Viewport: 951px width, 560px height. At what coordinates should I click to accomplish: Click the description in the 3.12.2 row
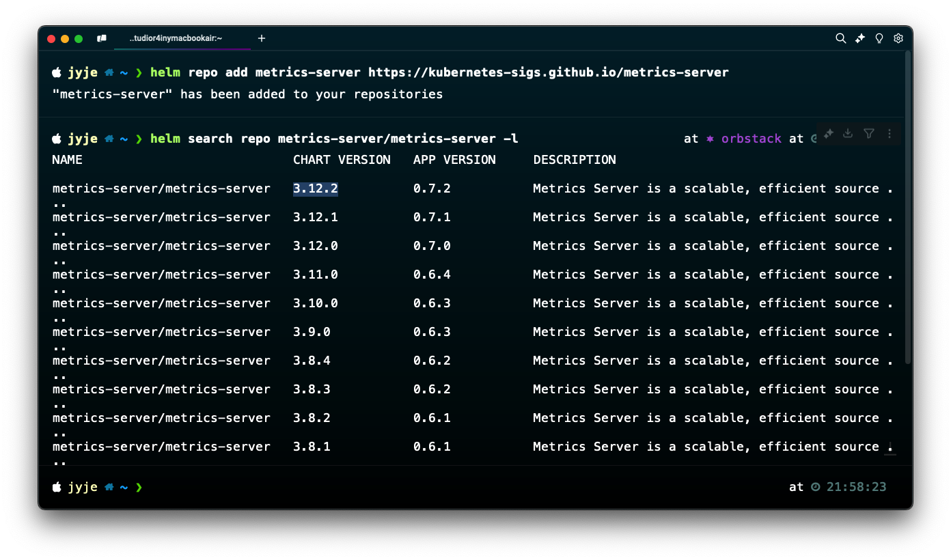pyautogui.click(x=713, y=188)
